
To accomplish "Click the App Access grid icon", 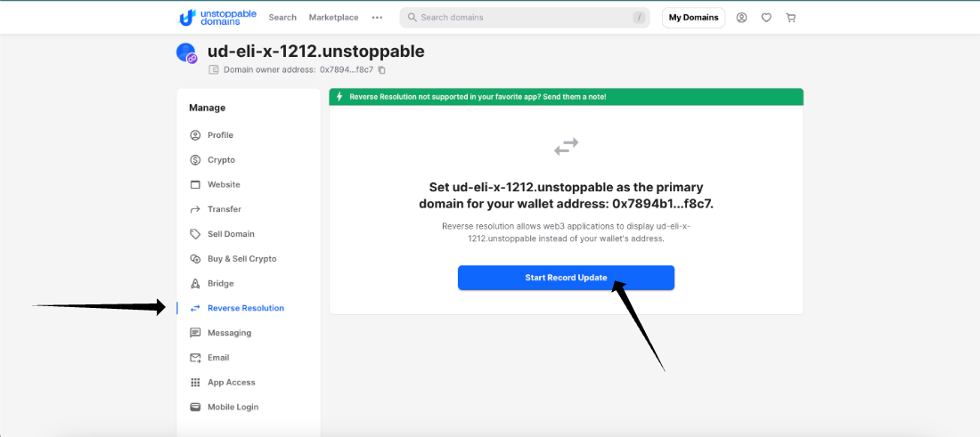I will [195, 382].
